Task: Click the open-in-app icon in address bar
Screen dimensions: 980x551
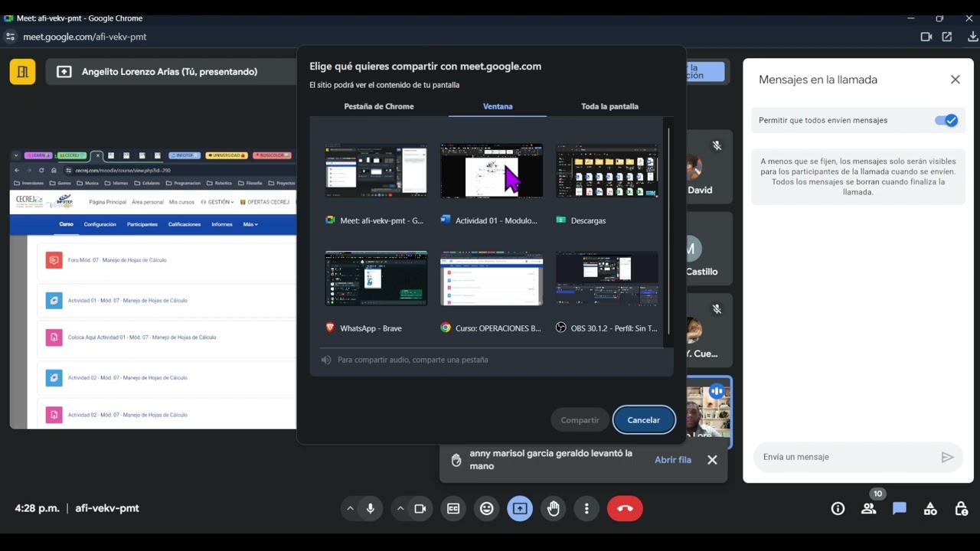Action: [x=947, y=37]
